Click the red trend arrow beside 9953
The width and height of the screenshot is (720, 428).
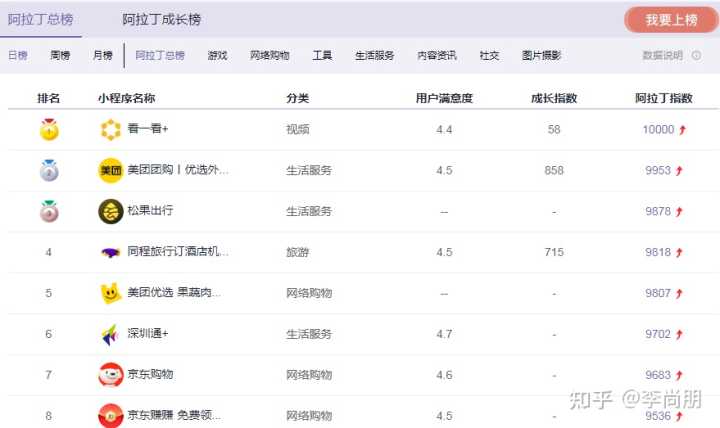[679, 171]
